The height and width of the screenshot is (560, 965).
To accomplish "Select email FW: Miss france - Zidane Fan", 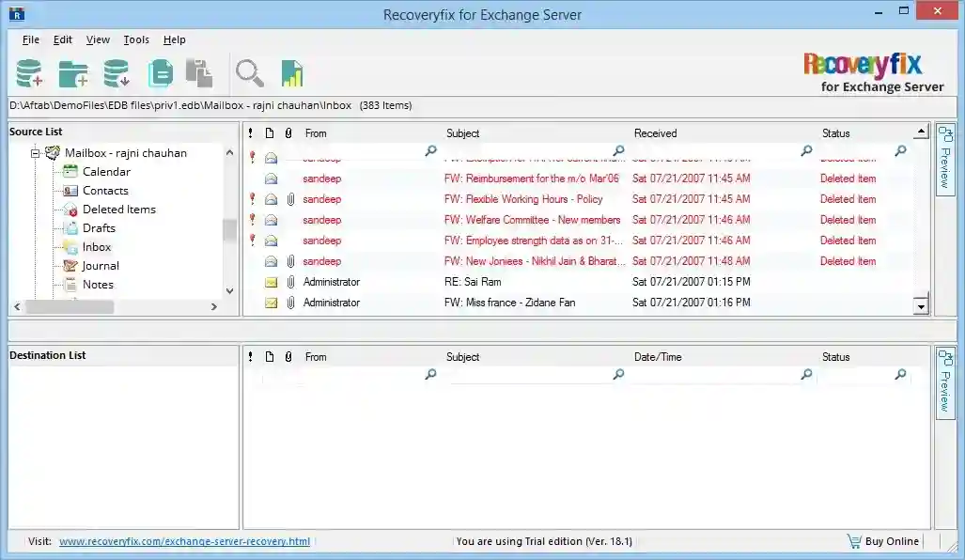I will 579,303.
